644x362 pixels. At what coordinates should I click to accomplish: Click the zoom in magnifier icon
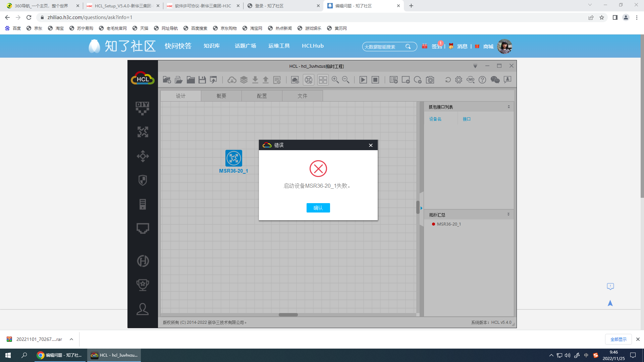click(335, 80)
